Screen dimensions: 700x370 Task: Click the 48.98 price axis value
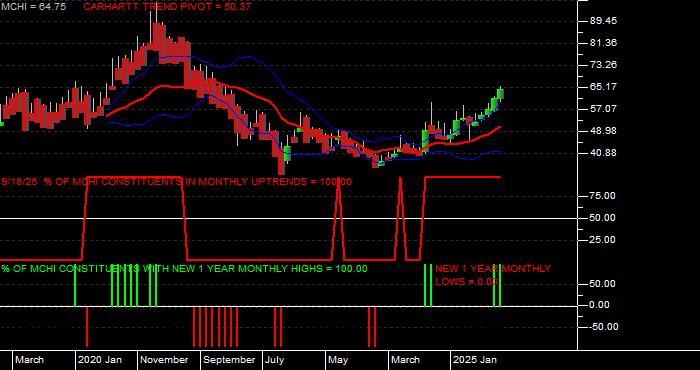tap(603, 131)
